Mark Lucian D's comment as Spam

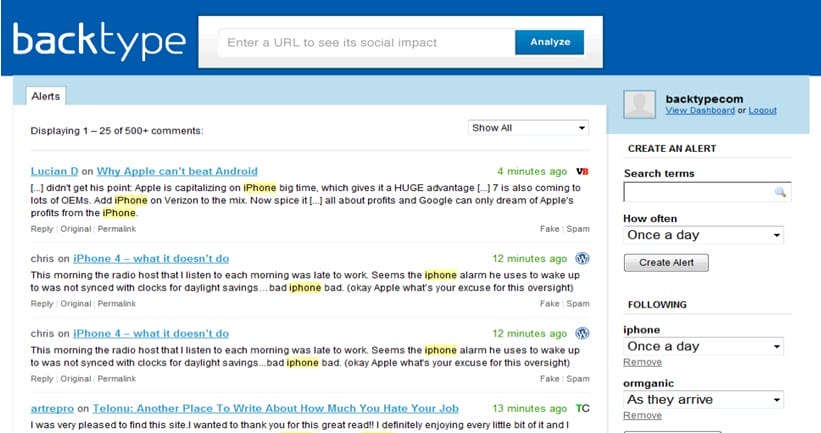coord(578,228)
